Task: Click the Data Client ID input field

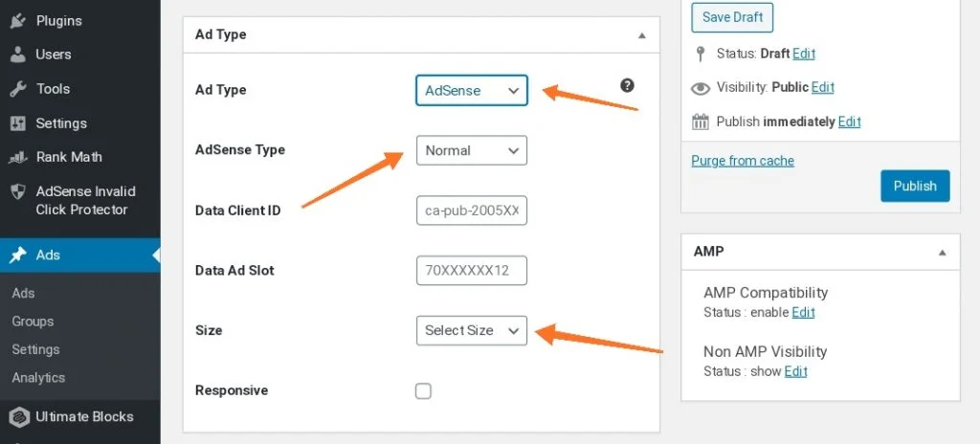Action: tap(472, 211)
